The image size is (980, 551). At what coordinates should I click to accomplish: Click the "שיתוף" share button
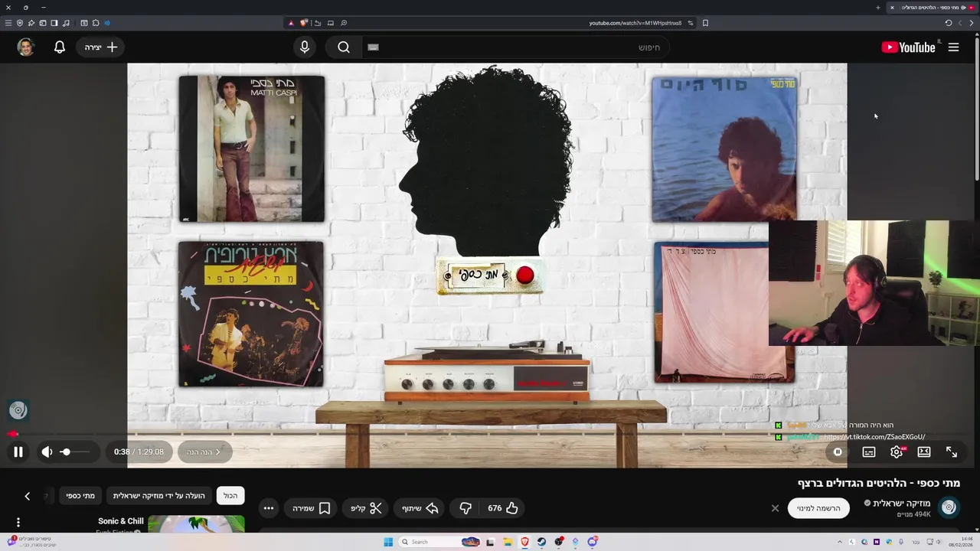(420, 508)
